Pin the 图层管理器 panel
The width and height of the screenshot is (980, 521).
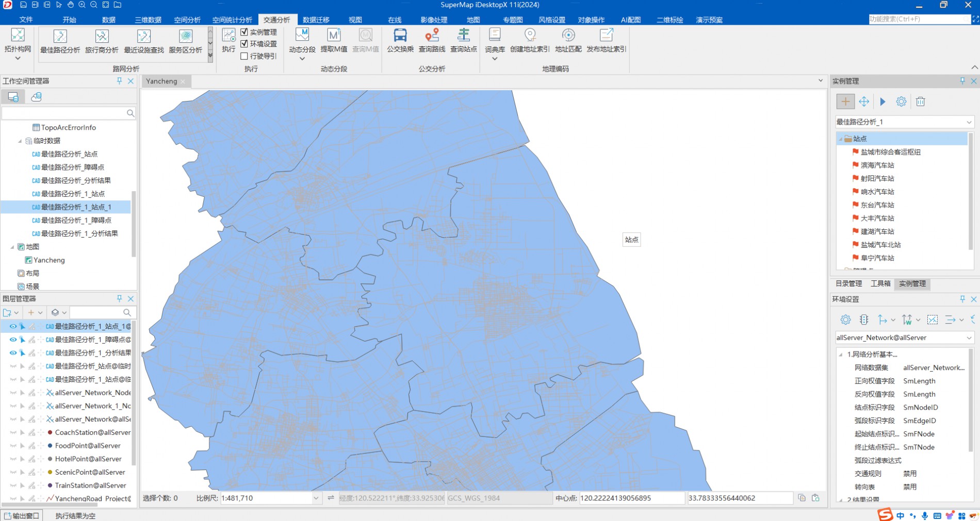pyautogui.click(x=120, y=298)
